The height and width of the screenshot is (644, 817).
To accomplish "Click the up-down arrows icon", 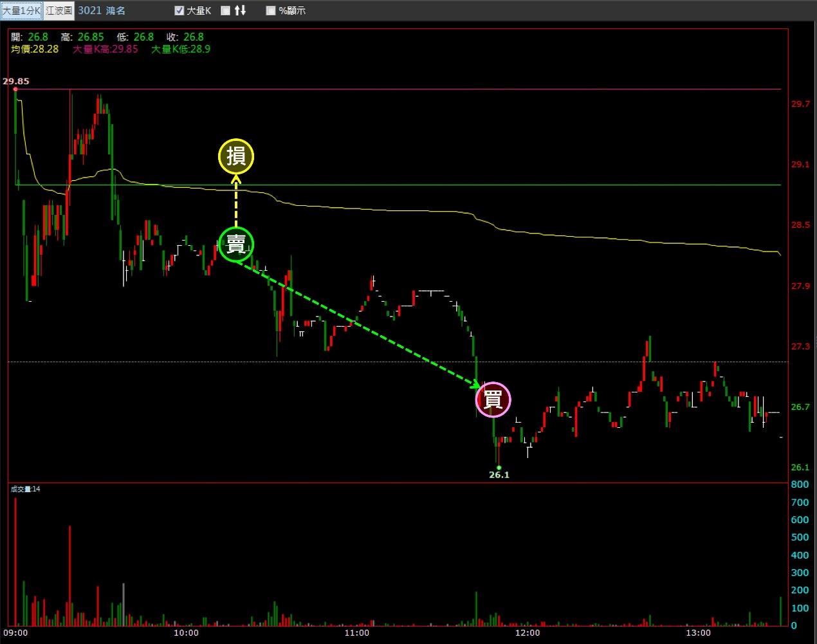I will [x=240, y=10].
